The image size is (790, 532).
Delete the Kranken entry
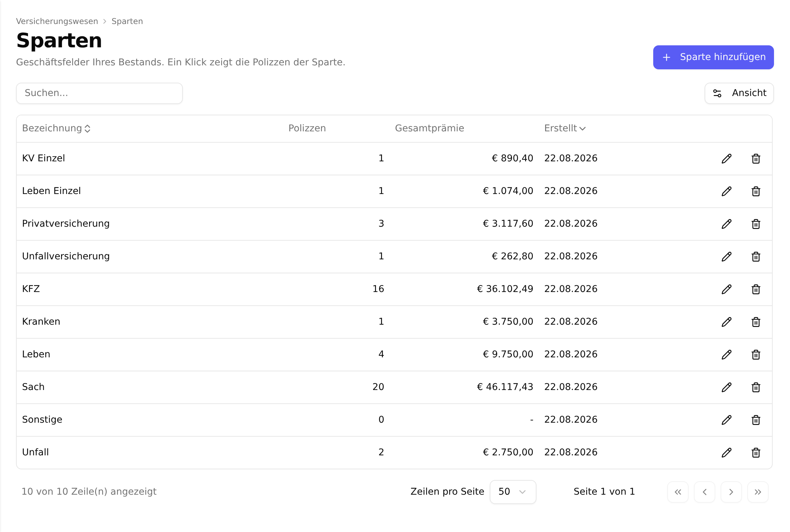756,322
